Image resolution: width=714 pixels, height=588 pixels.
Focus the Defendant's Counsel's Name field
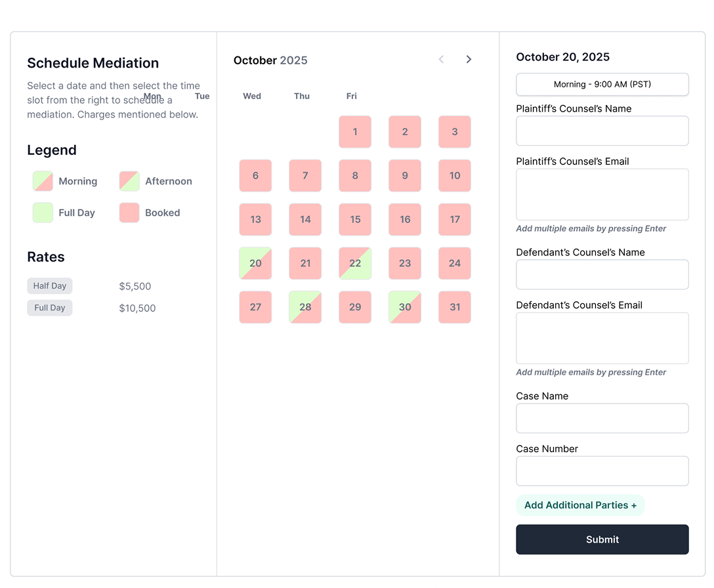602,274
